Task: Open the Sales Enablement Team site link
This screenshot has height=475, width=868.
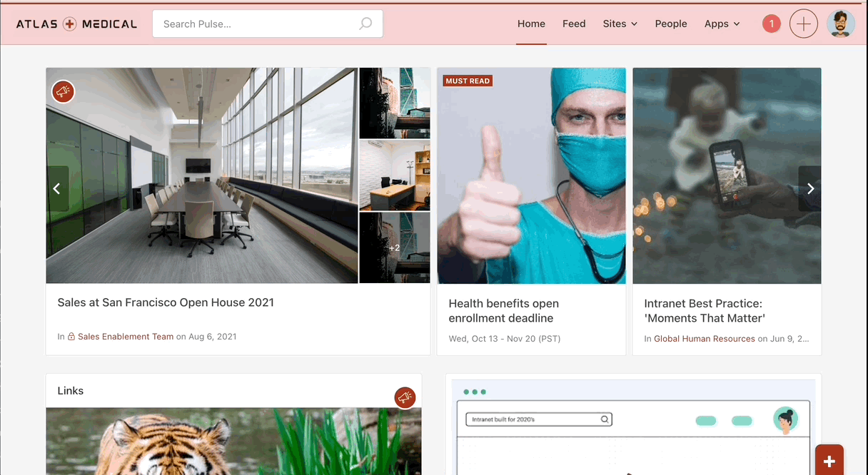Action: click(126, 337)
